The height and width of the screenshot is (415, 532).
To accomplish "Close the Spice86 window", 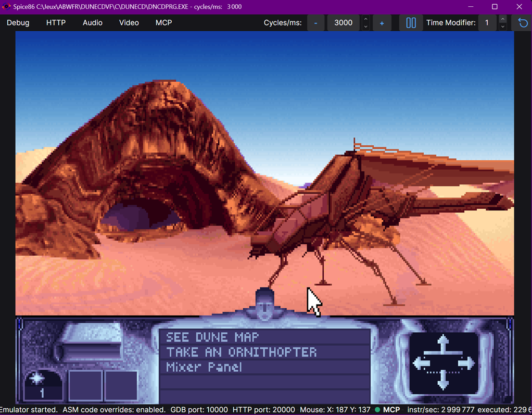I will (x=519, y=7).
